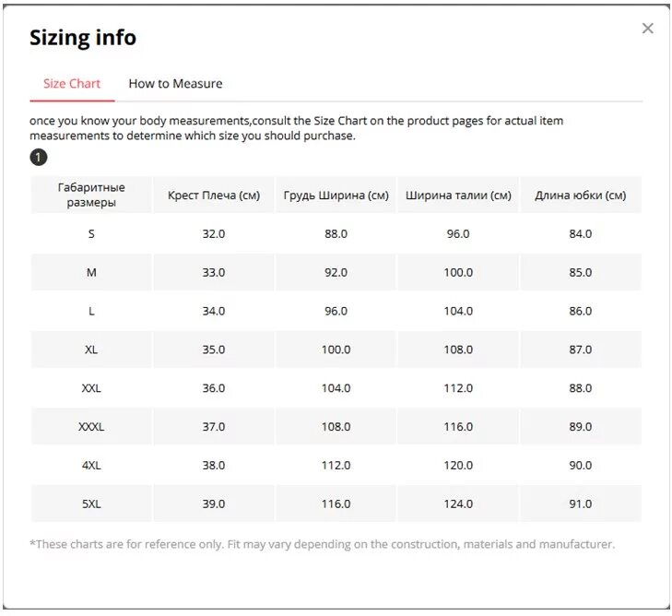
Task: Click the Крест Плеча (см) header
Action: tap(214, 195)
